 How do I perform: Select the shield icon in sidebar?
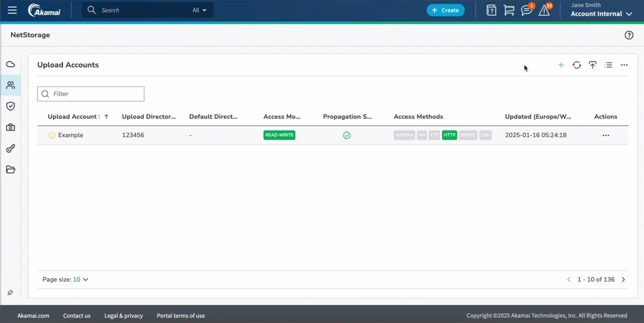point(11,106)
